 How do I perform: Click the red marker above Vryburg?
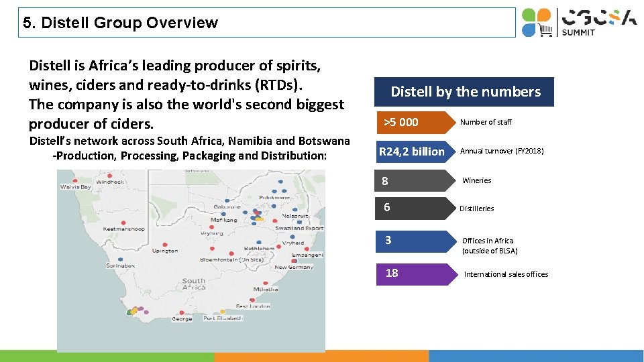click(211, 227)
